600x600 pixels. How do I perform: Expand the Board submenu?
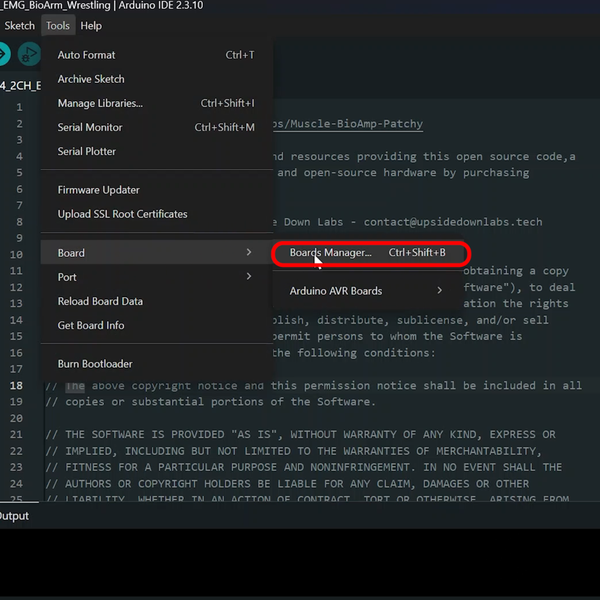157,253
